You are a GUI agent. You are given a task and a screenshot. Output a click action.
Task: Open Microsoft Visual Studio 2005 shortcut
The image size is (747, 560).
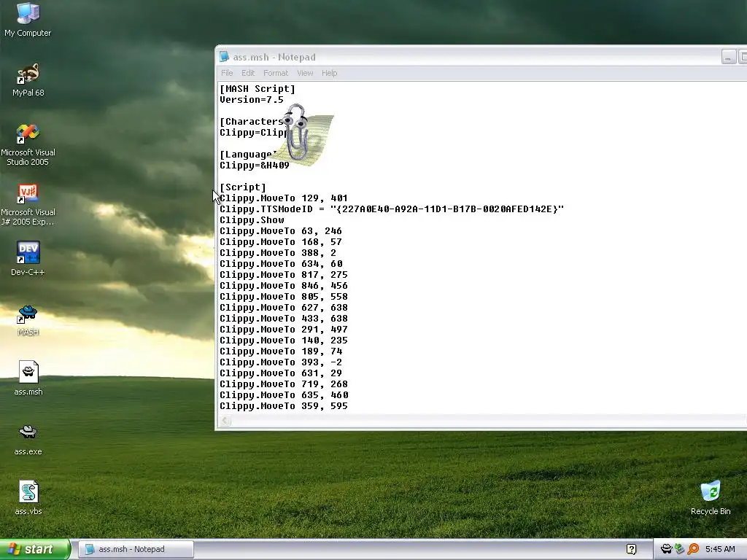pyautogui.click(x=28, y=144)
